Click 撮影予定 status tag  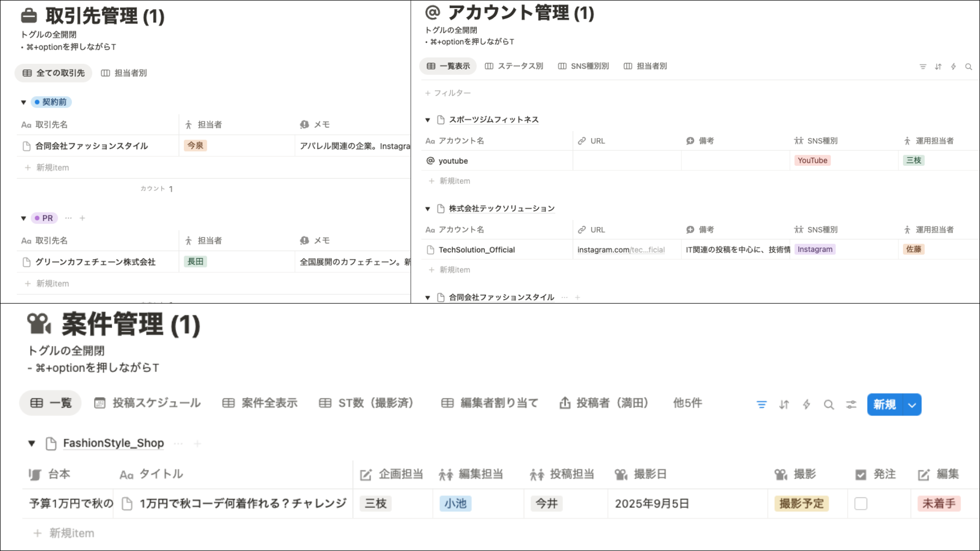[x=801, y=504]
